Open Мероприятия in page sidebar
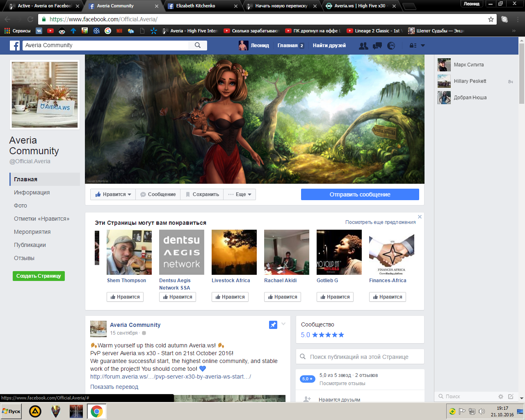The image size is (525, 420). pos(32,232)
